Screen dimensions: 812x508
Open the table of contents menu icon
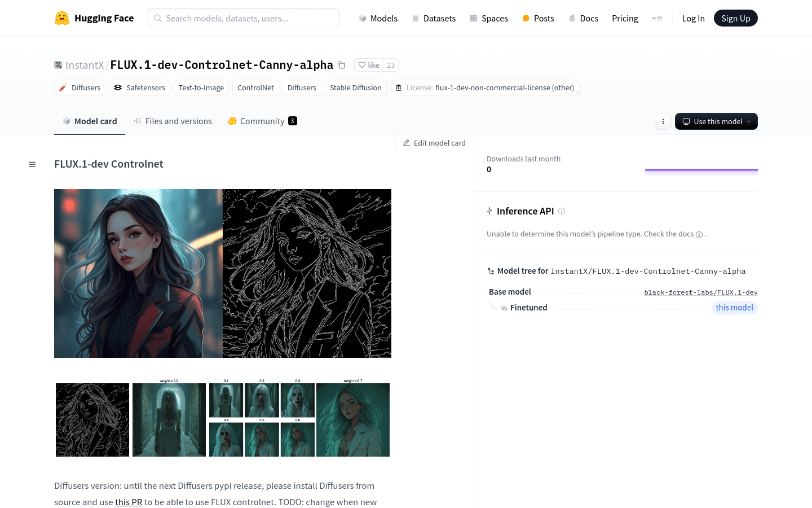(32, 164)
